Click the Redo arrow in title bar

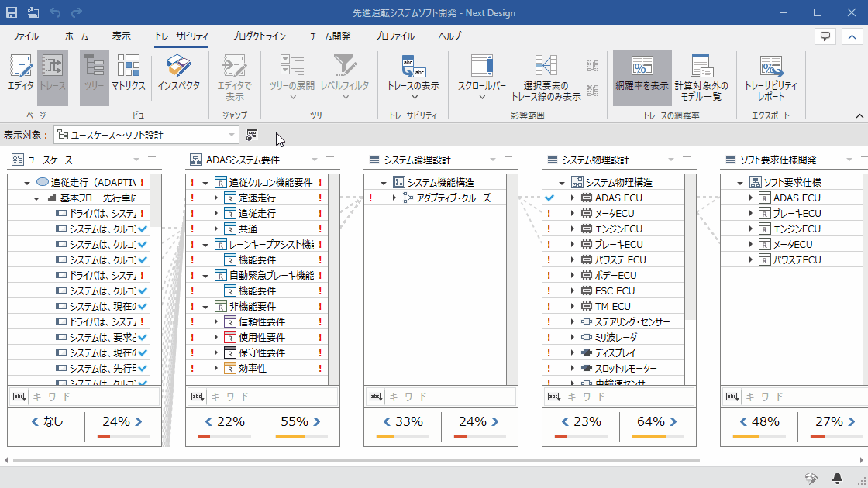77,12
